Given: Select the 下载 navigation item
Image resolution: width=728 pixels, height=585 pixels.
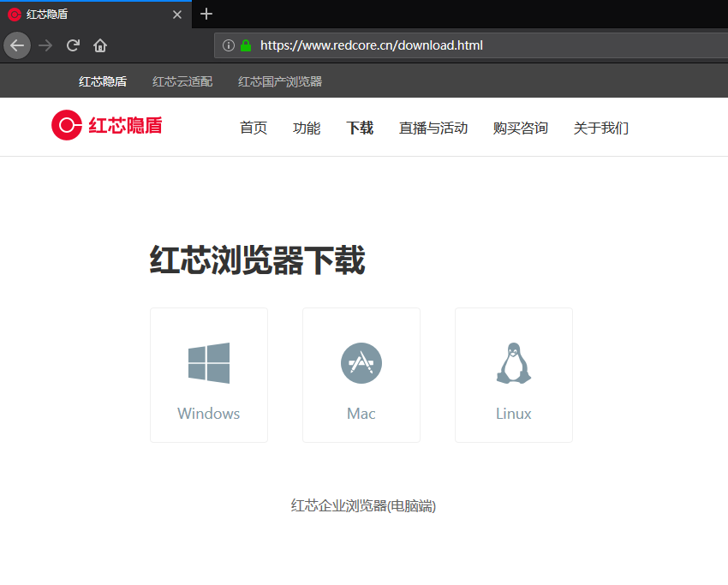Looking at the screenshot, I should [360, 128].
